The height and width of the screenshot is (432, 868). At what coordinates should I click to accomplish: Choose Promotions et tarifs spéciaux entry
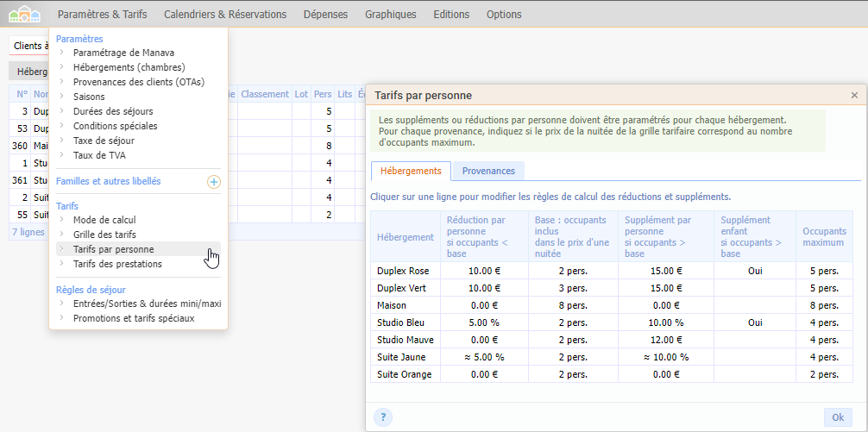point(134,318)
